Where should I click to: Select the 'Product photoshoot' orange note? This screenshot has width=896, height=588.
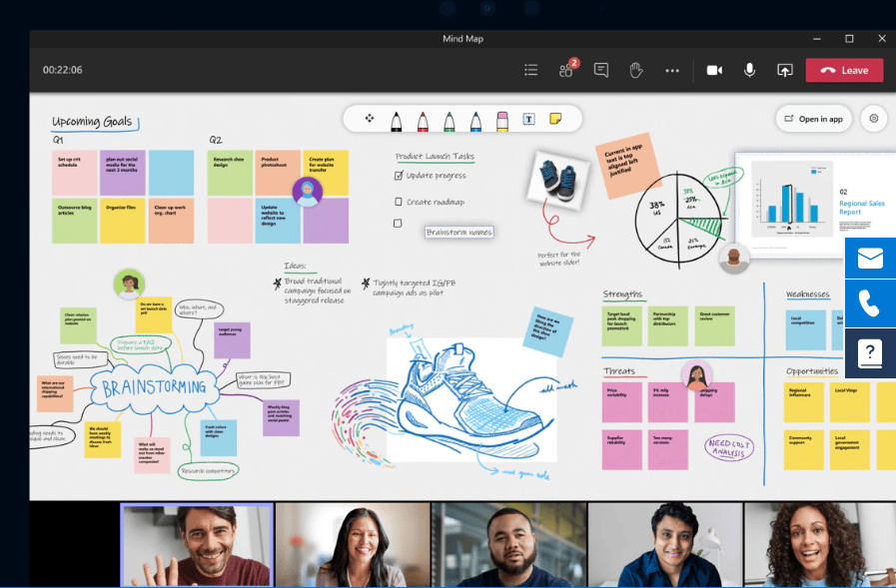(x=278, y=172)
